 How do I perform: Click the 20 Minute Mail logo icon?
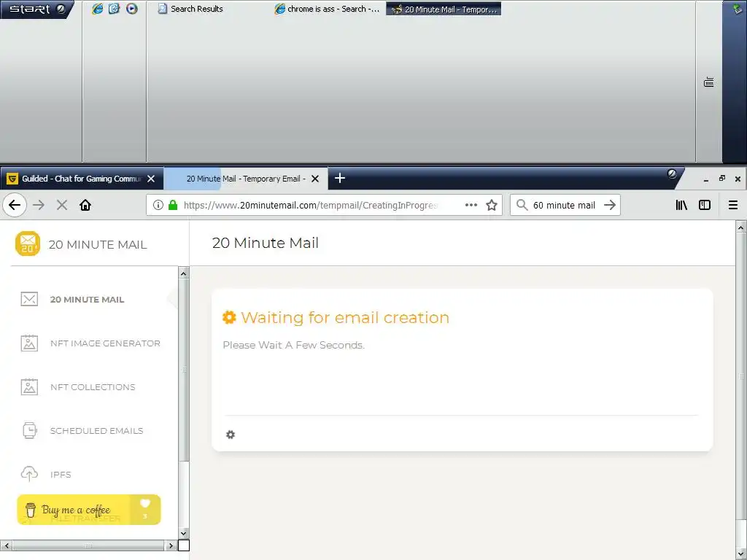(x=28, y=244)
